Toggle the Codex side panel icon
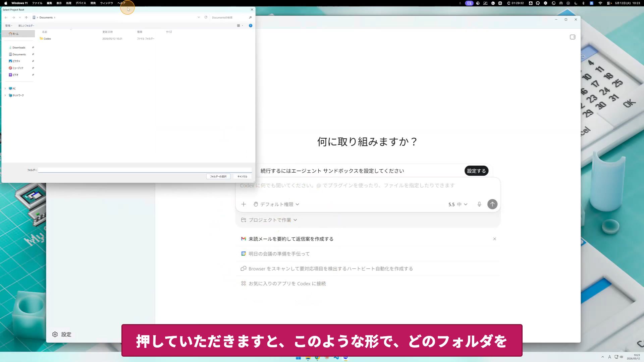 tap(573, 37)
